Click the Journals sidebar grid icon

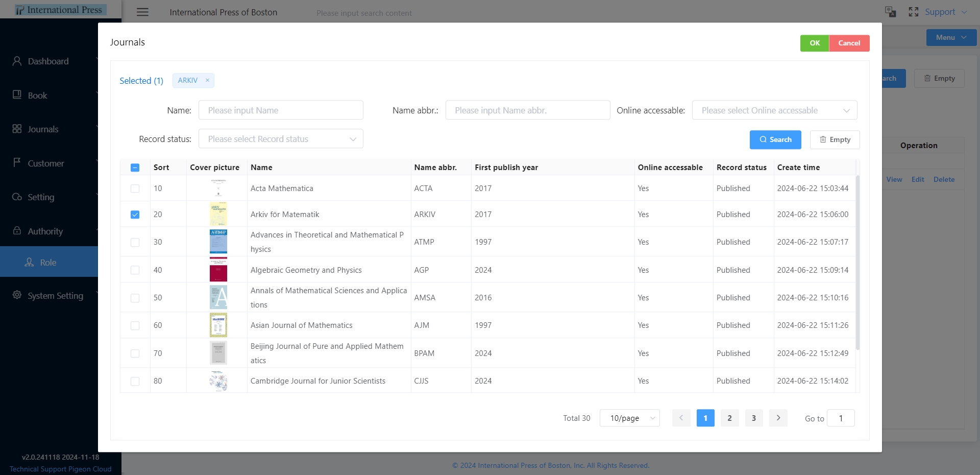click(17, 129)
